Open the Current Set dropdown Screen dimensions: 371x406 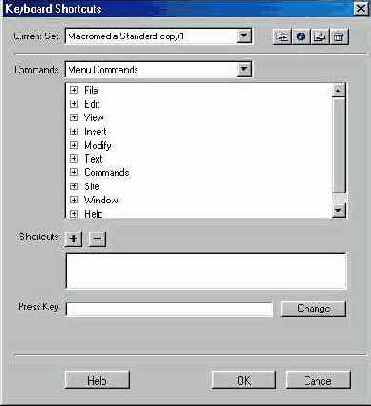(244, 36)
